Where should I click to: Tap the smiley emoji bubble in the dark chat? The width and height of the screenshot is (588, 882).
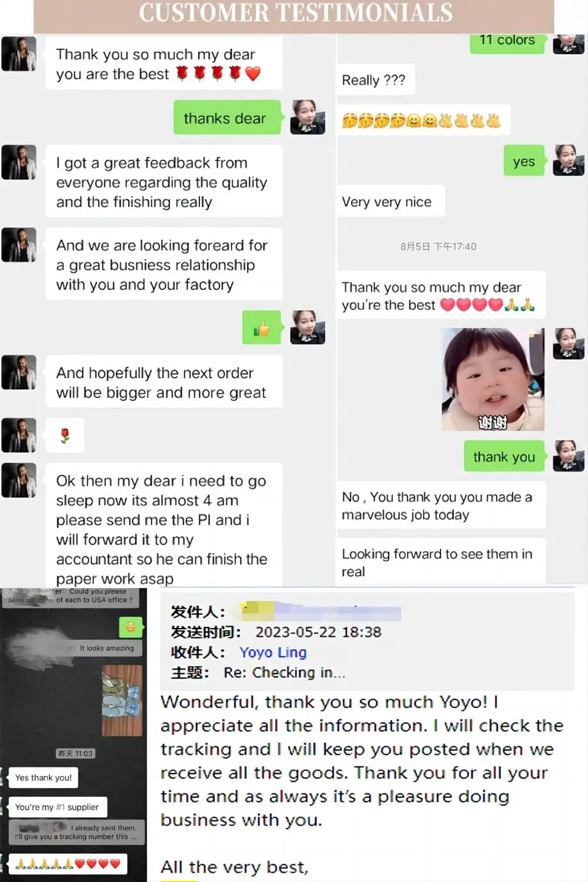click(x=131, y=627)
